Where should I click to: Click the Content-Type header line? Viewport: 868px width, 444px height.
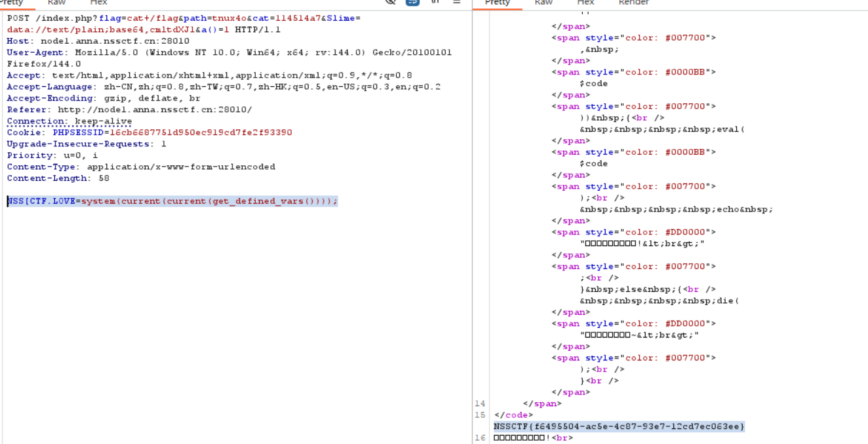click(141, 166)
